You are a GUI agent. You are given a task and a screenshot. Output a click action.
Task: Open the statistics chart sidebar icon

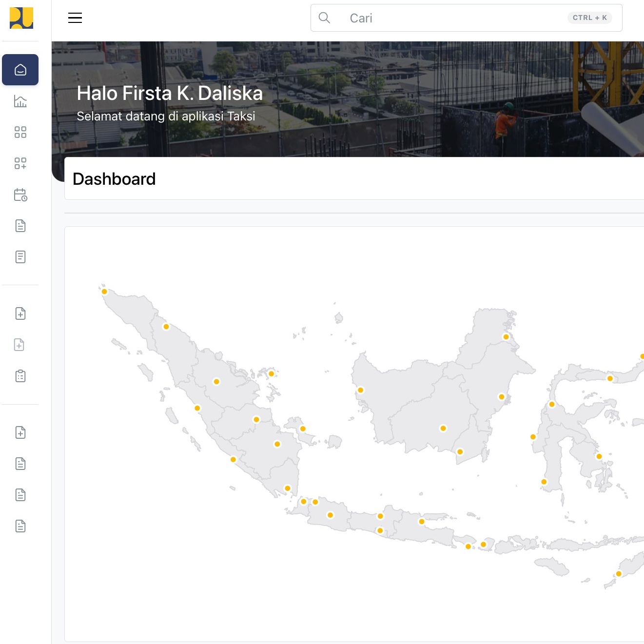pos(20,101)
